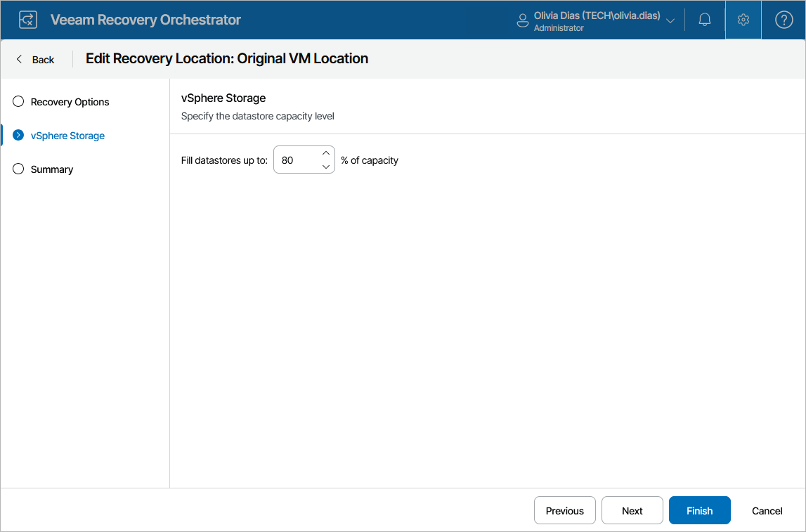
Task: Click the Olivia Dias username text
Action: click(597, 15)
